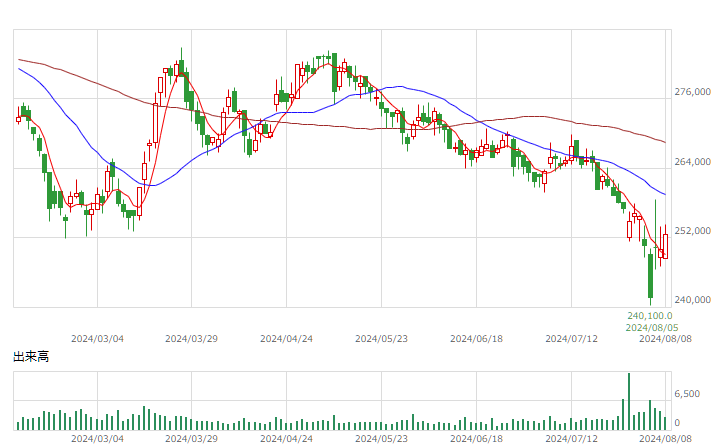Click the 276,000 price axis label

pos(692,92)
